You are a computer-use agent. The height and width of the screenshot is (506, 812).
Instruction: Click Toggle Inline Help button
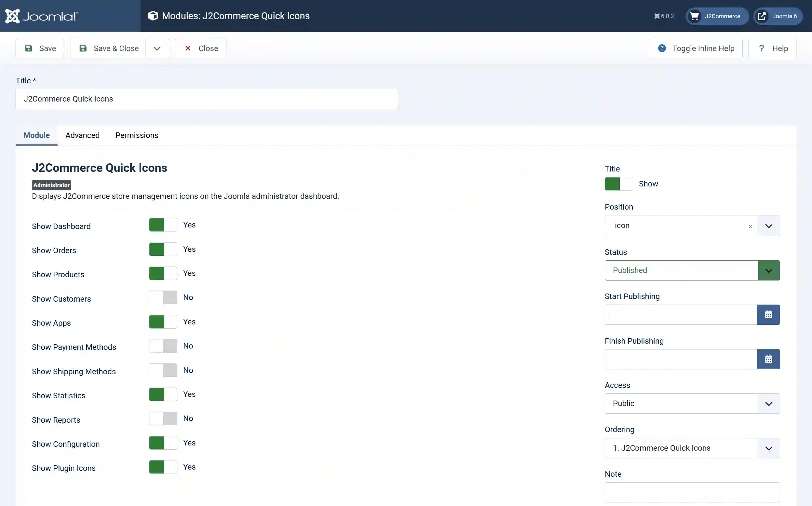[x=696, y=48]
